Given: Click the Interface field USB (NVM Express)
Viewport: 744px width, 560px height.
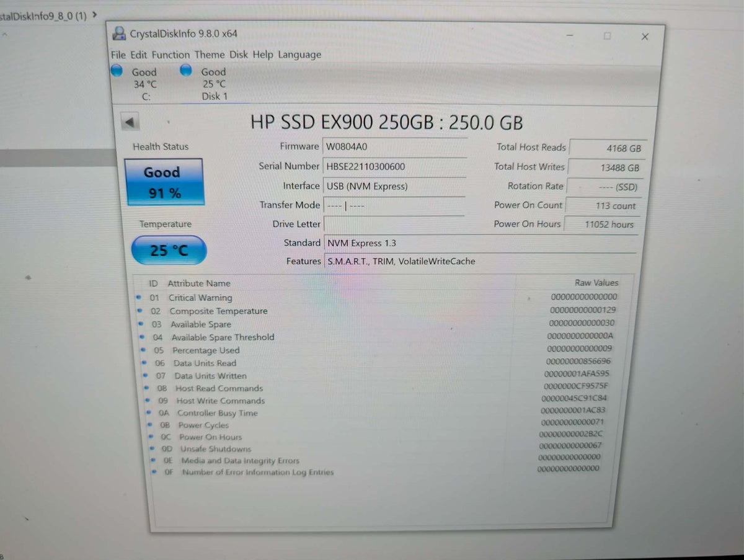Looking at the screenshot, I should coord(394,185).
